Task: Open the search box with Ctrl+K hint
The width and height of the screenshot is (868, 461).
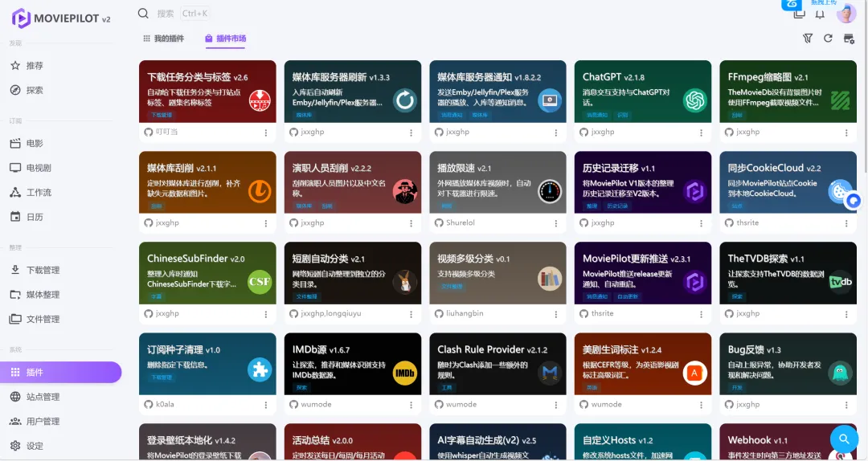Action: pyautogui.click(x=174, y=14)
